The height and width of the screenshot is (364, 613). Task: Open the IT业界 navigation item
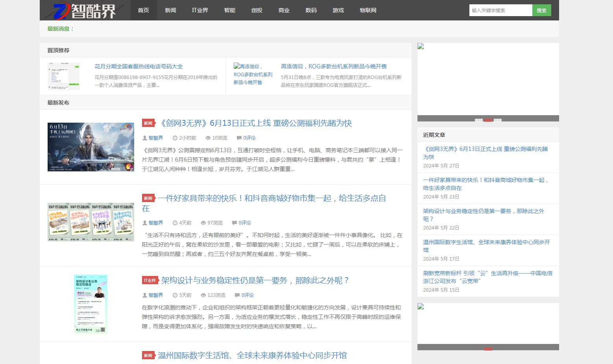(x=200, y=10)
